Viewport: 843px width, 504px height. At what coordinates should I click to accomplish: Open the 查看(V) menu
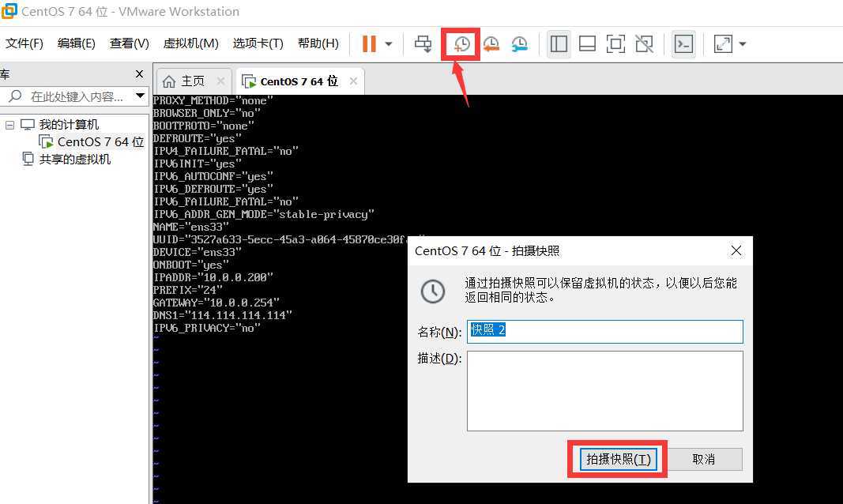(129, 43)
